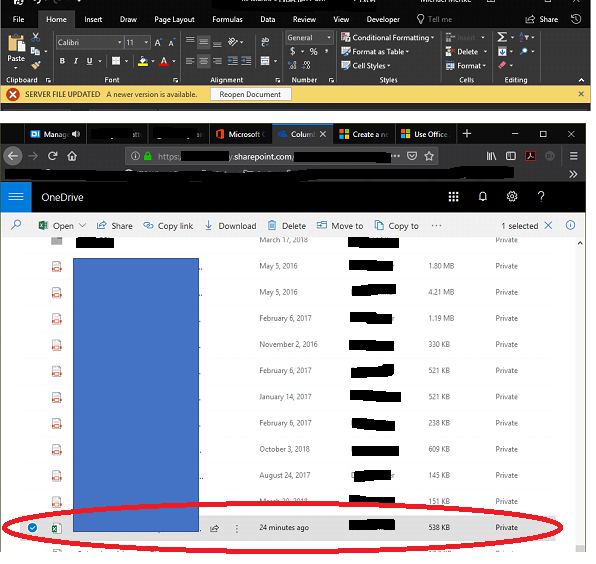Switch to the Page Layout ribbon tab

click(174, 19)
